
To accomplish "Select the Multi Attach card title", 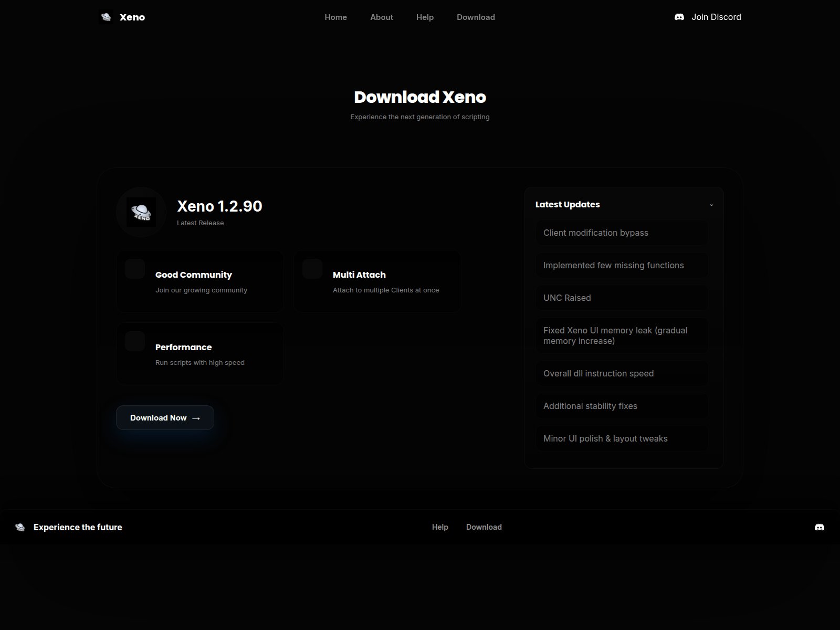I will (359, 275).
